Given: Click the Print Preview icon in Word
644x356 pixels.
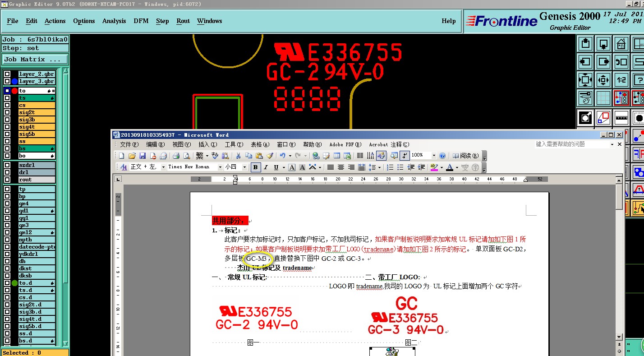Looking at the screenshot, I should click(x=187, y=156).
